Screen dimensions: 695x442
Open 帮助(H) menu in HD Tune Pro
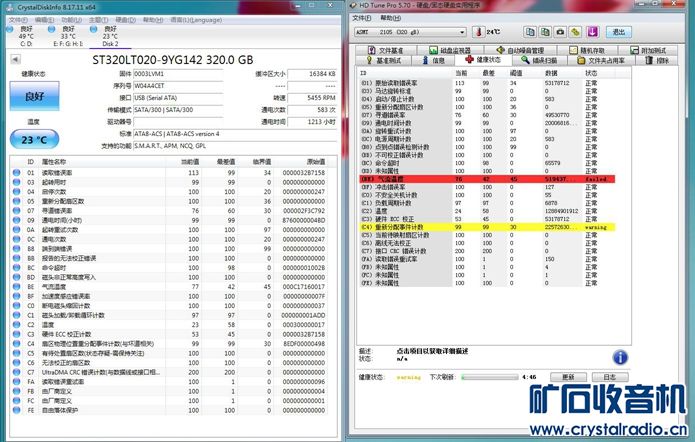coord(390,18)
